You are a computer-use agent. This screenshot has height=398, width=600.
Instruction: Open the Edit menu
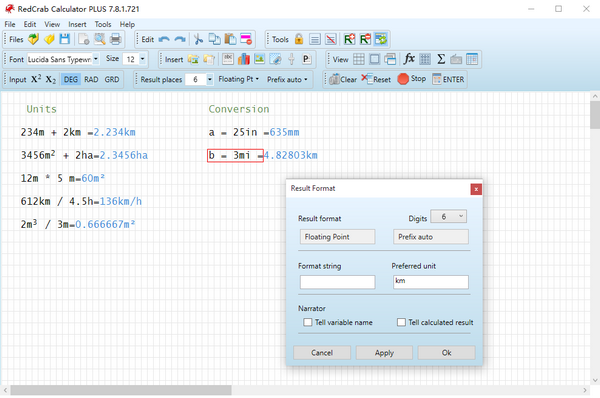(29, 24)
